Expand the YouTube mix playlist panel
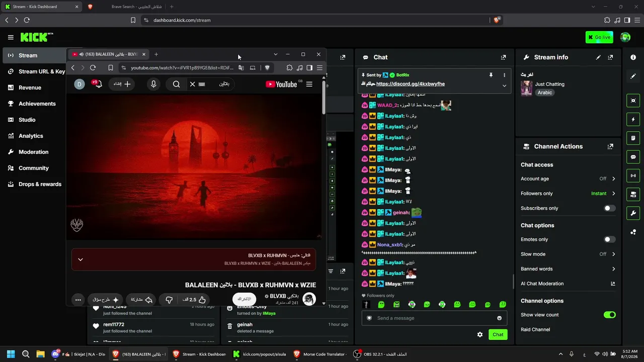 click(80, 259)
